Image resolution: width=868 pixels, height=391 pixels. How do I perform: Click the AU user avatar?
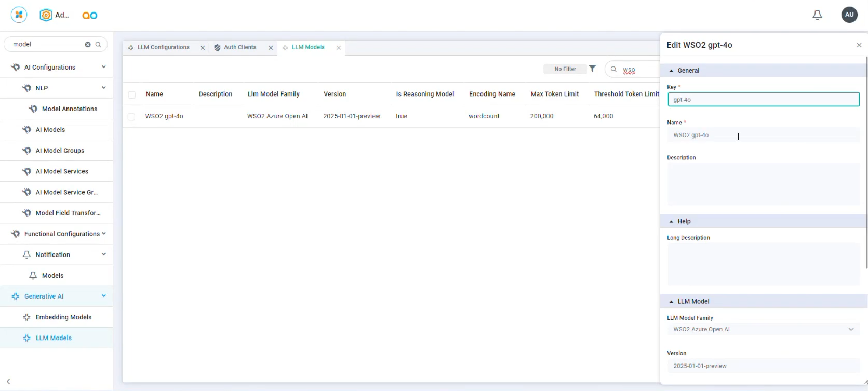coord(849,15)
